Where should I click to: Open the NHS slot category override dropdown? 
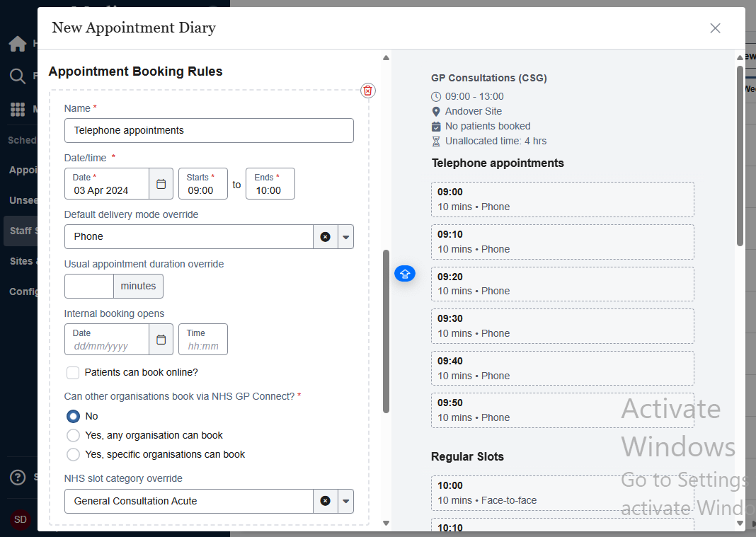[345, 501]
